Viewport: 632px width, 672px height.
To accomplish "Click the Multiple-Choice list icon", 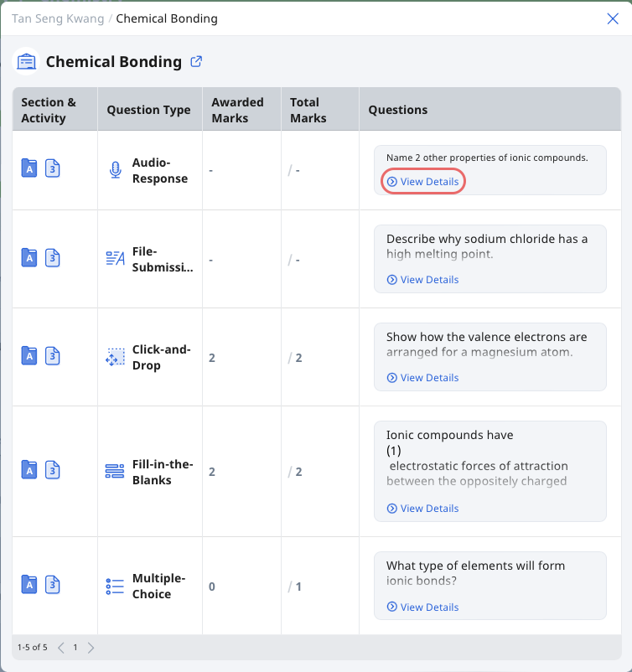I will [x=115, y=587].
